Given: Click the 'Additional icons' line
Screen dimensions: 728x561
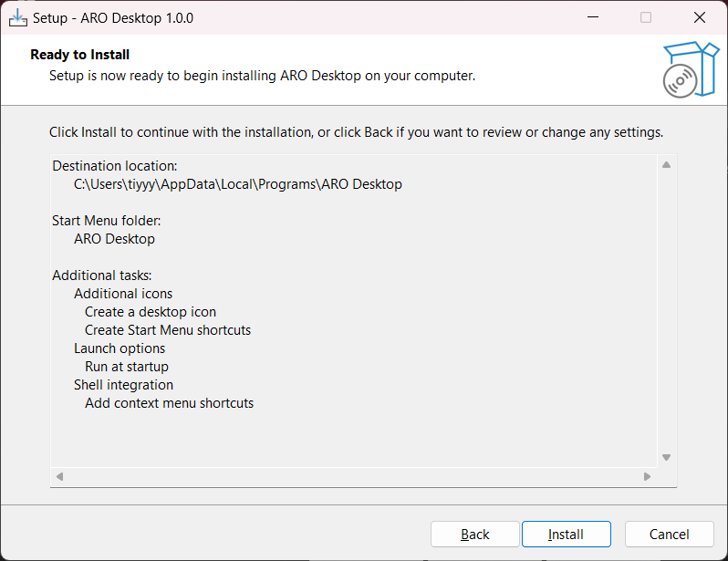Looking at the screenshot, I should 123,294.
